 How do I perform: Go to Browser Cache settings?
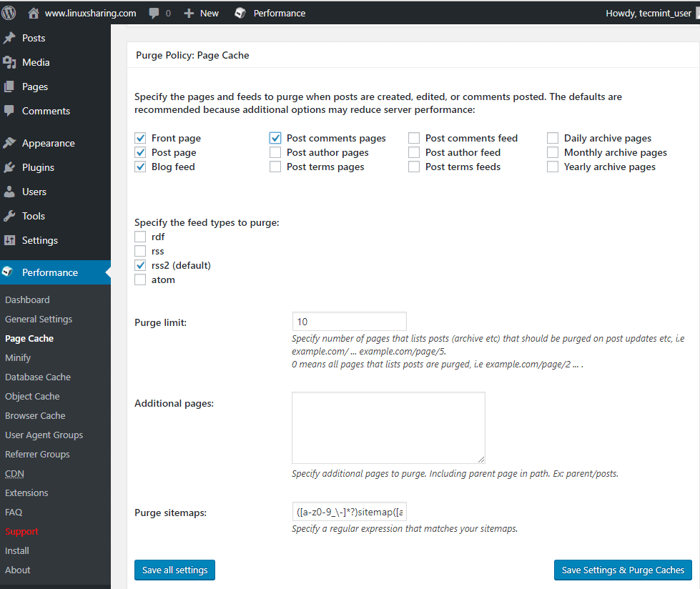[35, 415]
